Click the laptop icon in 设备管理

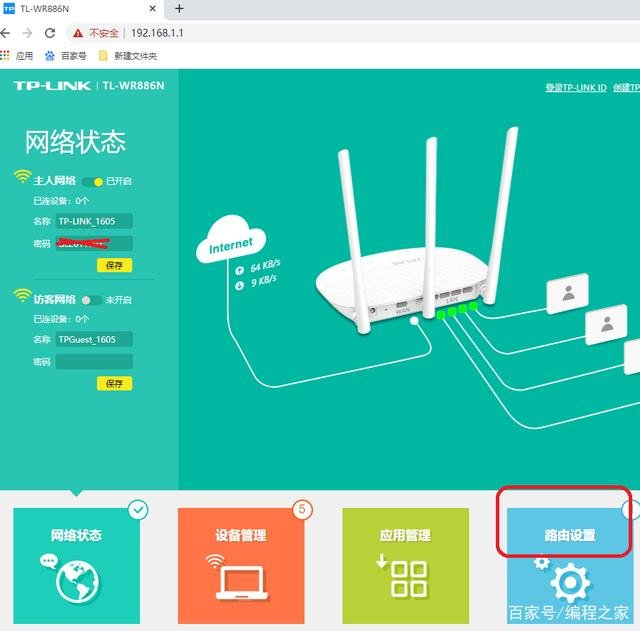pyautogui.click(x=241, y=582)
